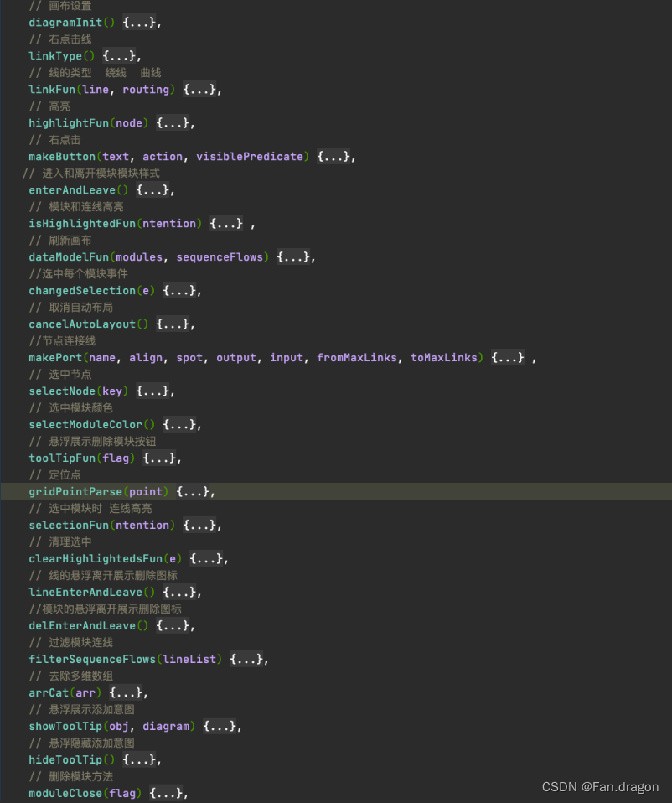Expand folded body of diagramInit method
This screenshot has height=803, width=672.
click(138, 23)
